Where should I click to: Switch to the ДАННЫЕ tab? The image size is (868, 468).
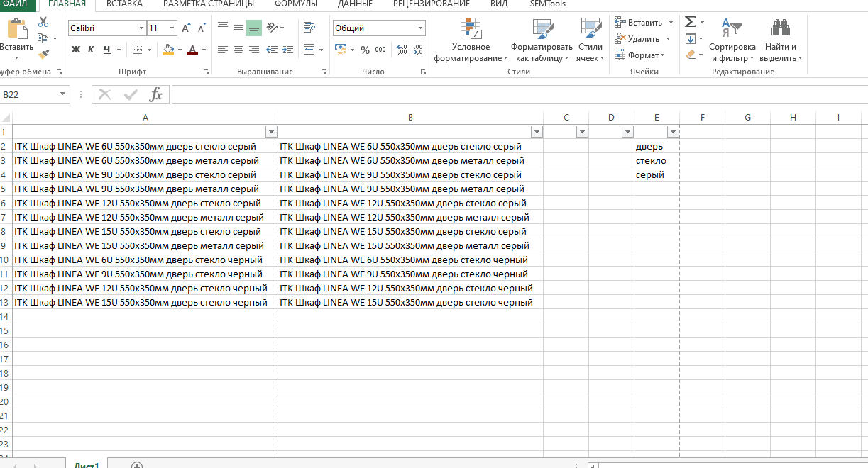click(355, 4)
